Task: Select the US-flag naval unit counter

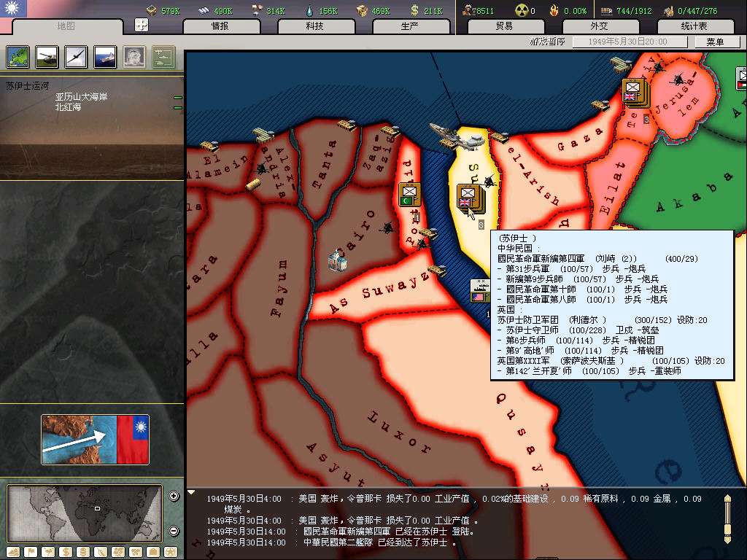Action: [x=480, y=291]
